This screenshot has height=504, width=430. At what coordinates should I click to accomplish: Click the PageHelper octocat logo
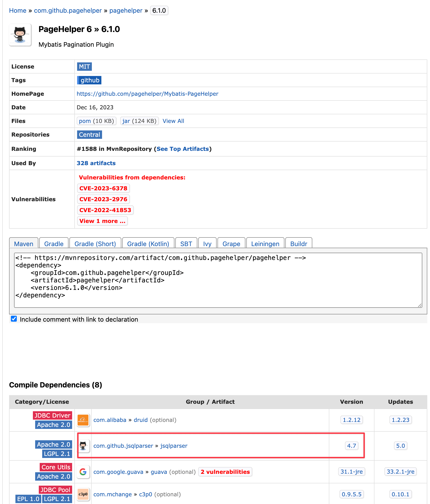[x=20, y=35]
